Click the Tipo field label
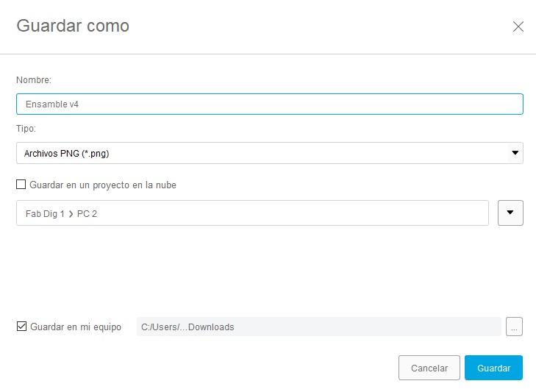This screenshot has height=392, width=536. 26,128
